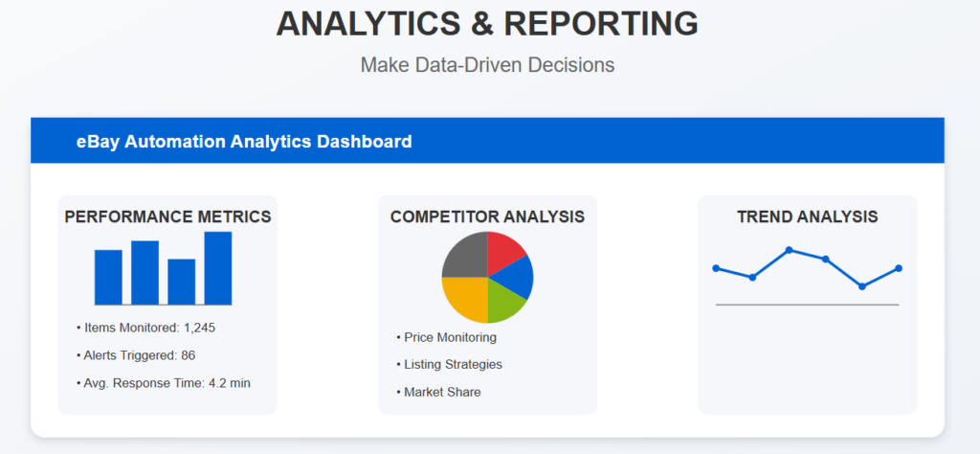Click the Competitor Analysis heading

(487, 217)
